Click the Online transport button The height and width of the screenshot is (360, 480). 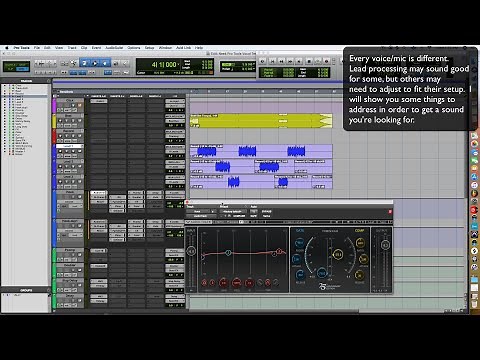(x=262, y=61)
